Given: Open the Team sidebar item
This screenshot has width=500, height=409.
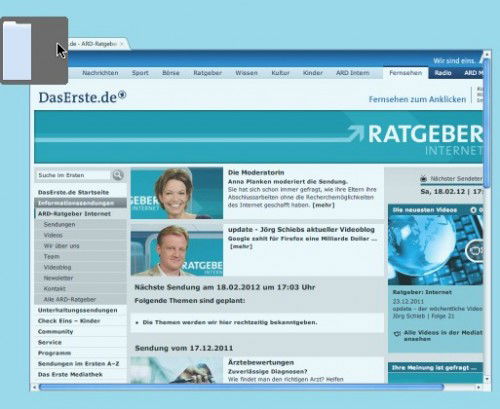Looking at the screenshot, I should click(51, 256).
